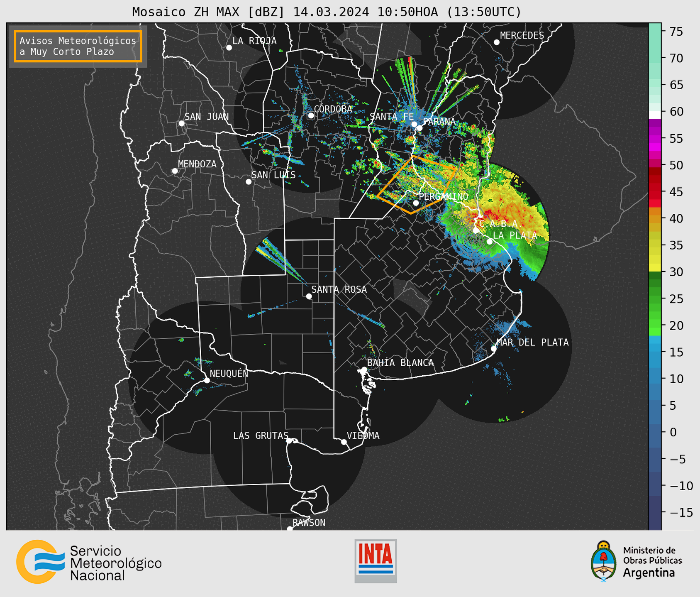Click the white 60 dBZ color band
This screenshot has height=597, width=700.
point(655,115)
